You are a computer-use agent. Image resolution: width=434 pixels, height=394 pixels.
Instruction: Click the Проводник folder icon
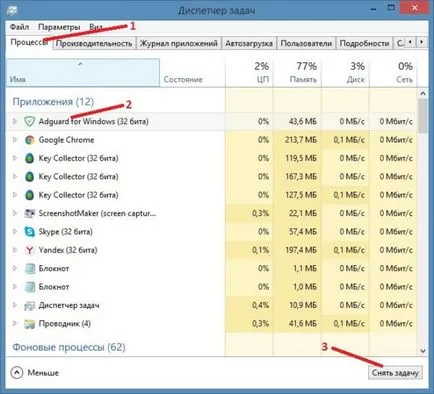[29, 324]
